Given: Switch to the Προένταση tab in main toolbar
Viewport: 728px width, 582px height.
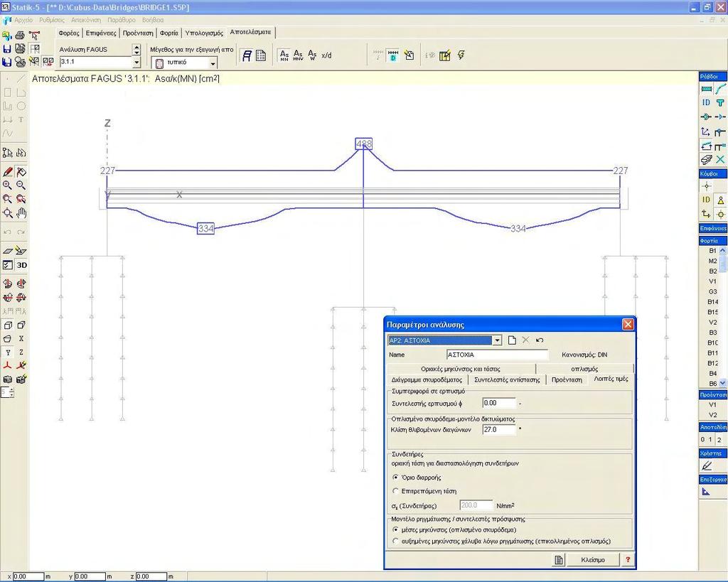Looking at the screenshot, I should tap(138, 33).
